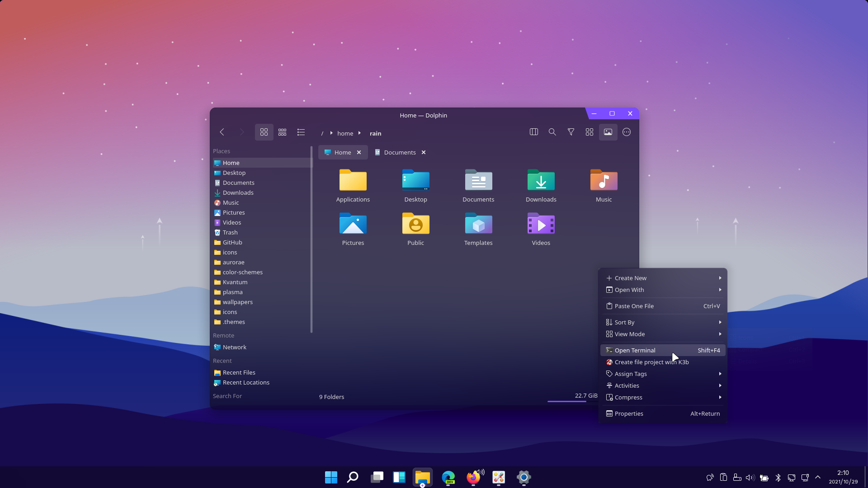This screenshot has width=868, height=488.
Task: Open volume control in system tray
Action: (x=750, y=478)
